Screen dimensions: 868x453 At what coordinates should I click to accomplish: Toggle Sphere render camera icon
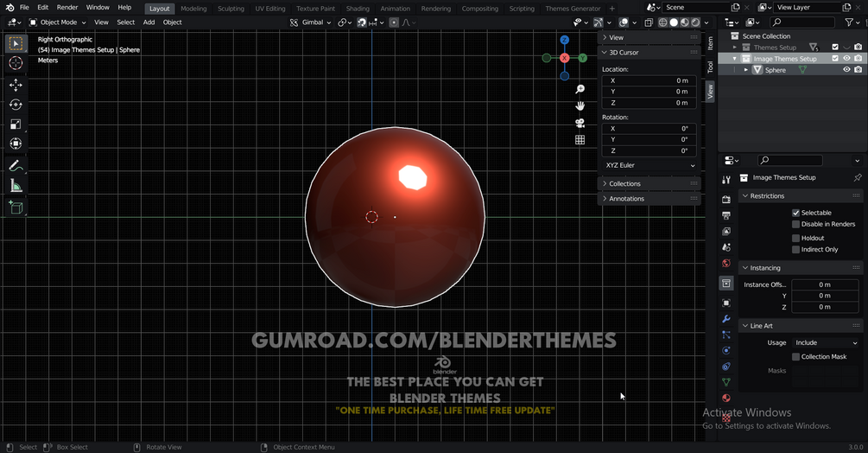tap(858, 70)
